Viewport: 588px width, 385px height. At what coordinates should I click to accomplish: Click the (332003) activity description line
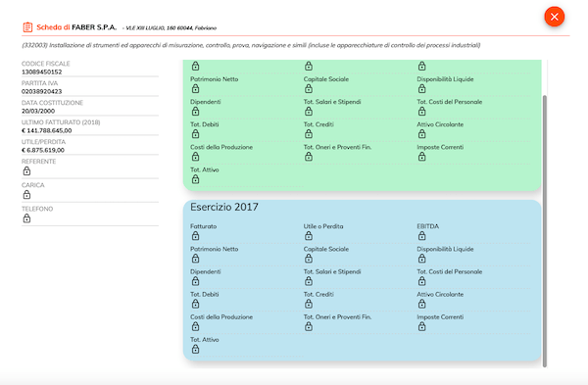251,45
